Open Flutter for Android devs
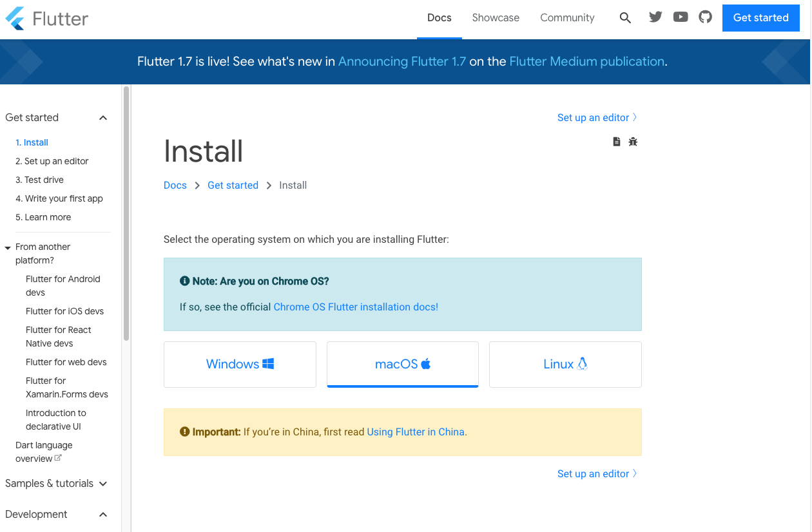 click(x=63, y=286)
